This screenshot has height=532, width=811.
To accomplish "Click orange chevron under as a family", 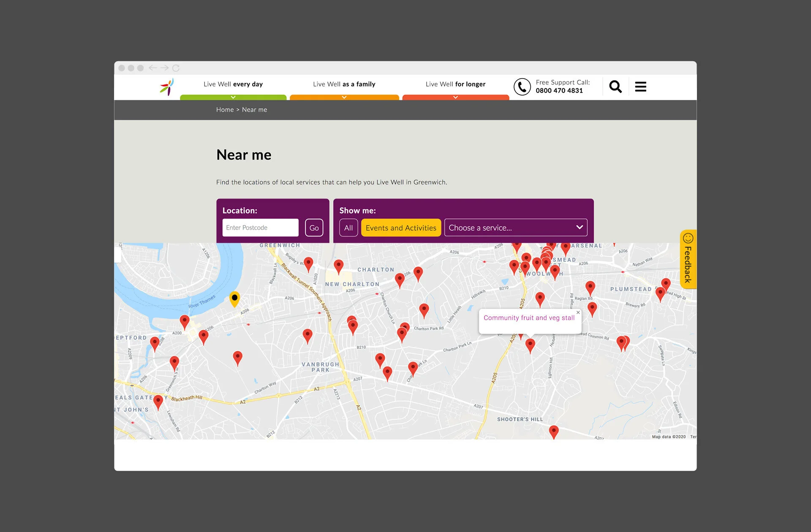I will 344,98.
